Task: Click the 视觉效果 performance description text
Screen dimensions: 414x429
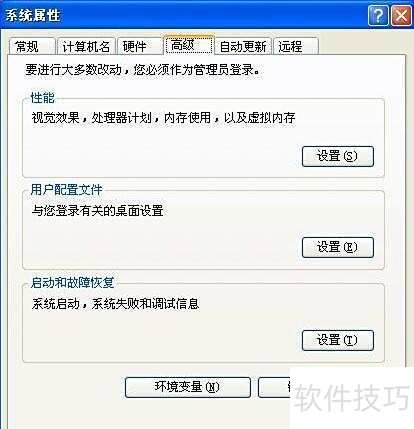Action: [x=163, y=118]
